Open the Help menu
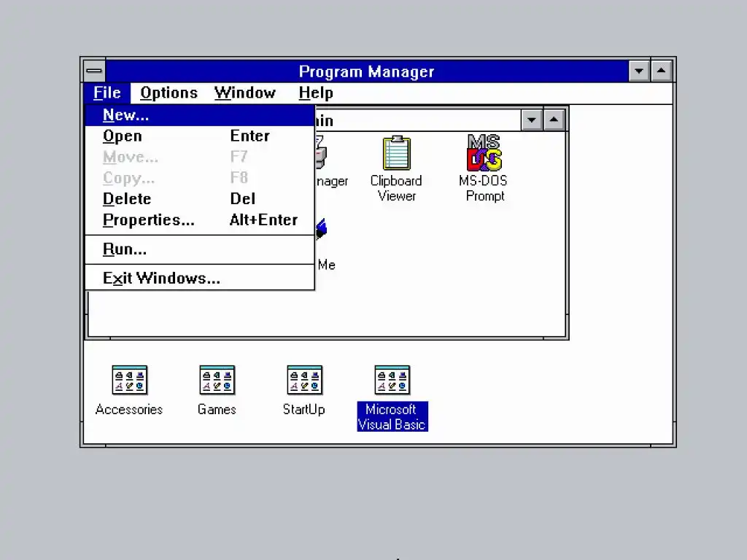 (x=316, y=93)
